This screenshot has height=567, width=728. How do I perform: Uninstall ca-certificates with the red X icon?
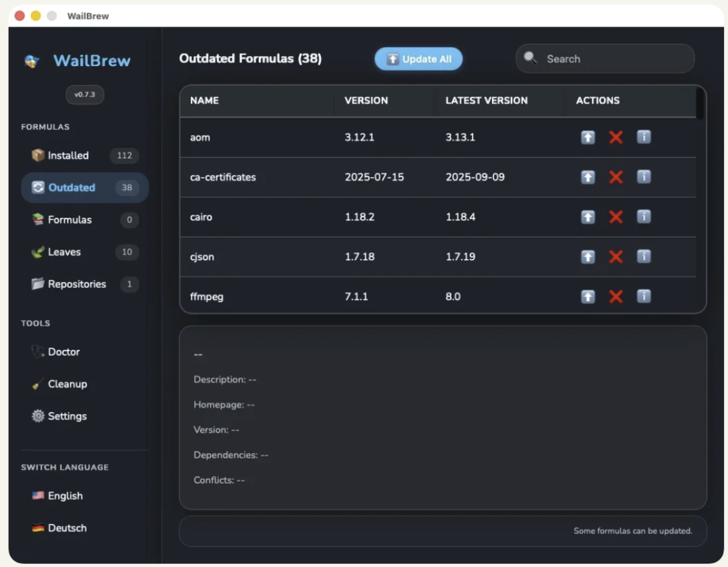click(x=615, y=177)
